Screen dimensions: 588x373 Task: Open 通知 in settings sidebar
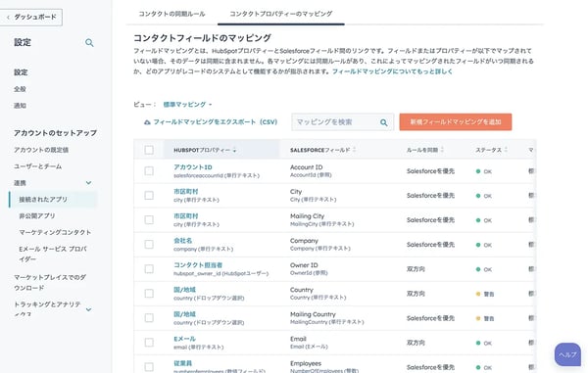[x=20, y=106]
